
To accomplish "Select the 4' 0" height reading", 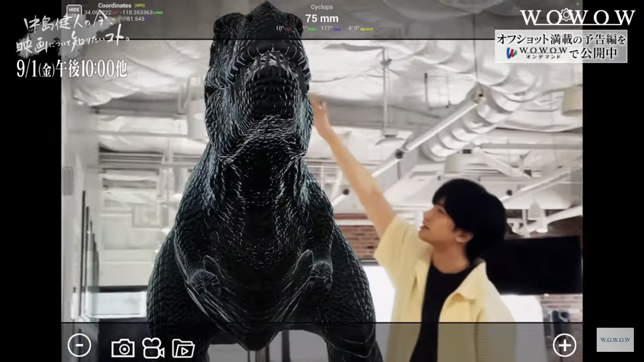I will coord(354,28).
